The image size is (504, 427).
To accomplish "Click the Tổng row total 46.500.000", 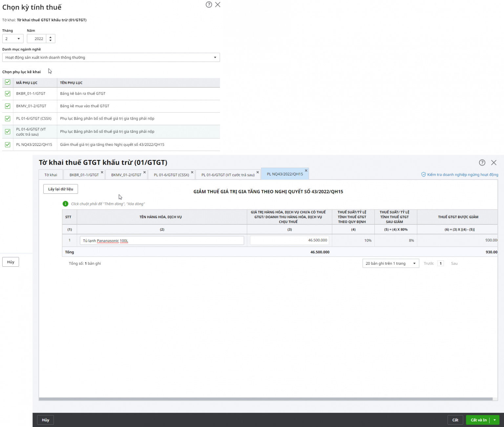I will pos(320,252).
